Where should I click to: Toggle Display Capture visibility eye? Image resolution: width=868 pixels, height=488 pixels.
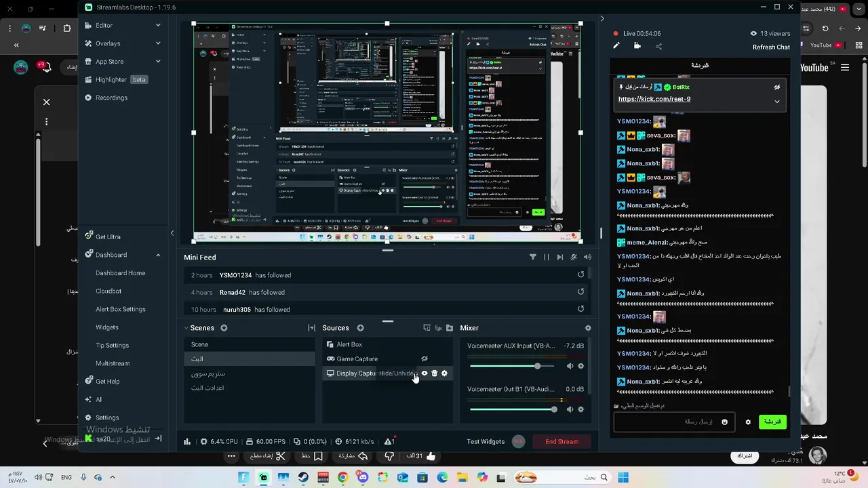coord(425,373)
